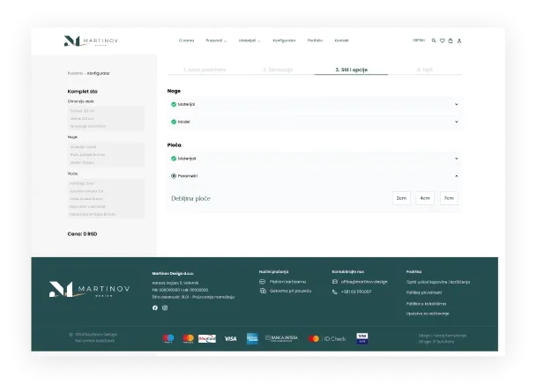Open Konfigurator menu item
This screenshot has height=392, width=537.
pos(284,41)
